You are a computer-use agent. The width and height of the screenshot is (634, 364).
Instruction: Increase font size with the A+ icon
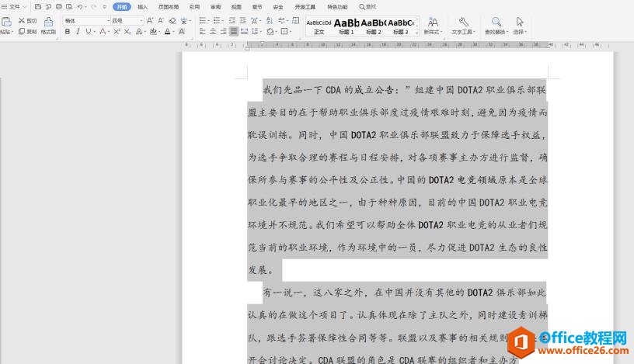pos(150,21)
